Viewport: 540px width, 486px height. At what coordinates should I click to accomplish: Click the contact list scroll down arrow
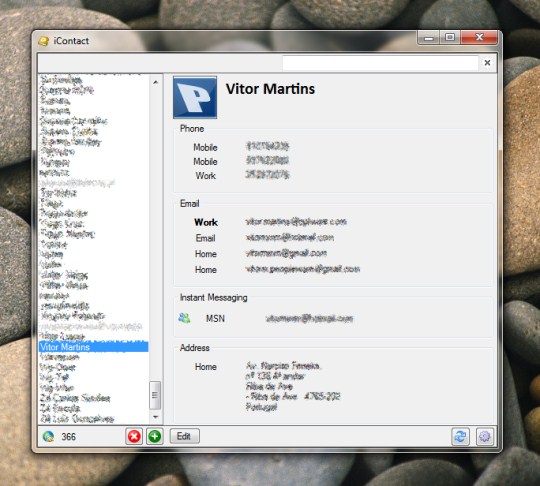tap(155, 417)
